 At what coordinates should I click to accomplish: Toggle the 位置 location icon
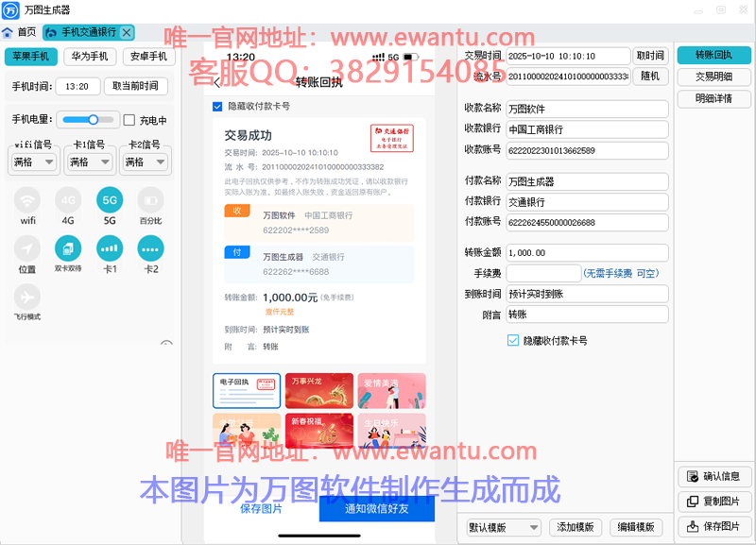pos(27,248)
